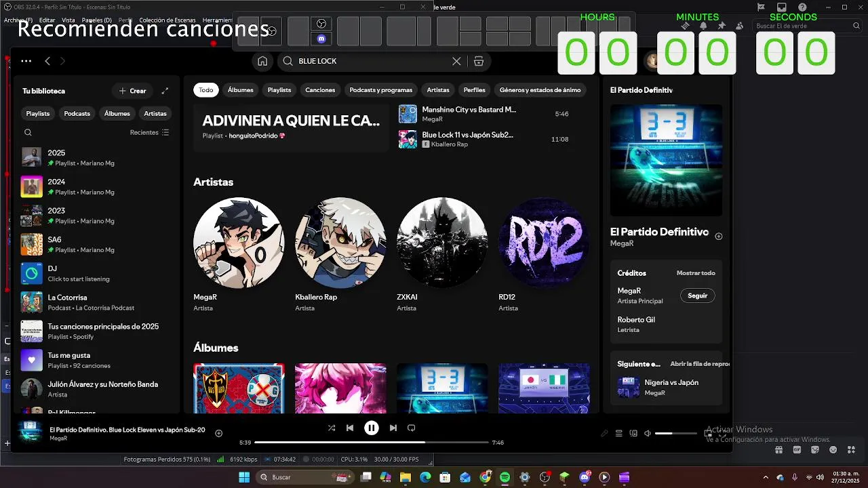Expand credits with Mostrar todo
This screenshot has width=868, height=488.
(696, 273)
